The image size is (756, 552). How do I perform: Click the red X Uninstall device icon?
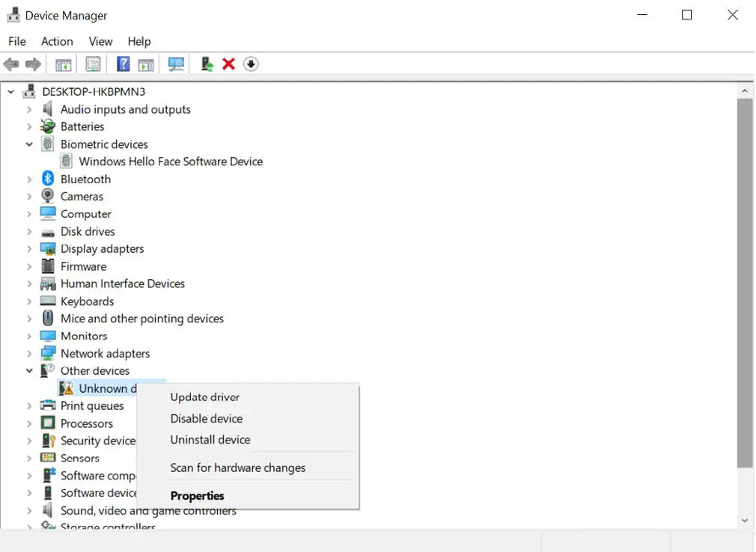tap(228, 64)
